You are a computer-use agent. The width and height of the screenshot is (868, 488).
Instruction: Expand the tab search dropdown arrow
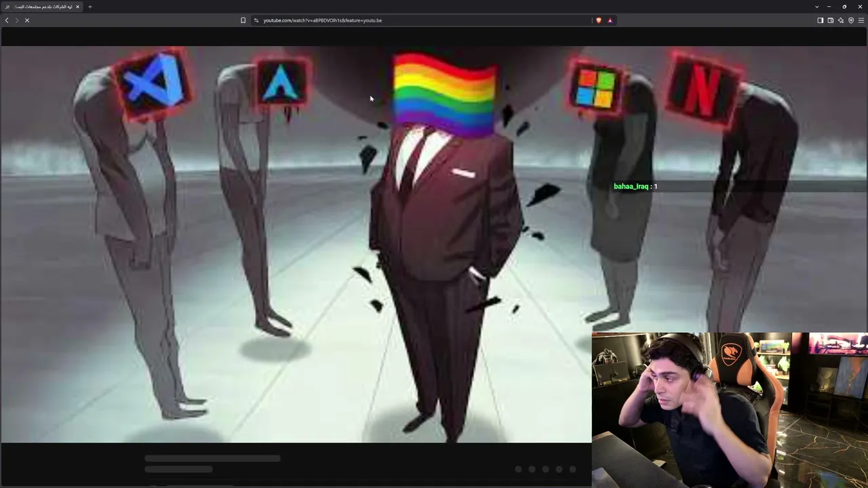coord(816,7)
